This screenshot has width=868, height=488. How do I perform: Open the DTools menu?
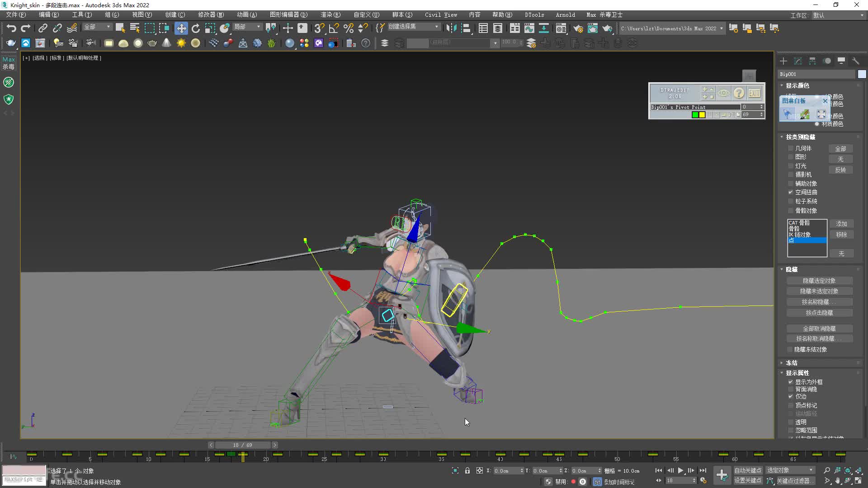[534, 15]
